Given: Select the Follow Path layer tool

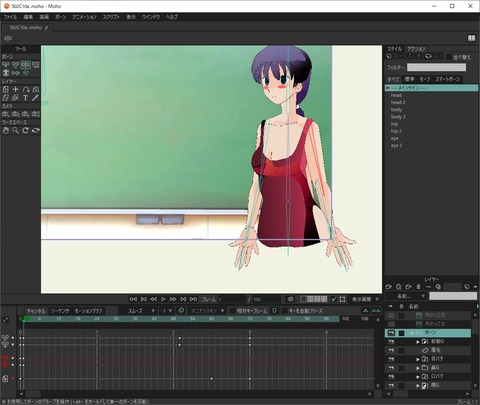Looking at the screenshot, I should tap(26, 89).
